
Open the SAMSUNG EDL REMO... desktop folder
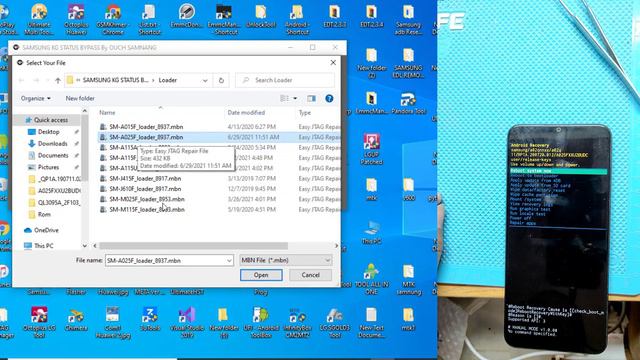point(409,63)
